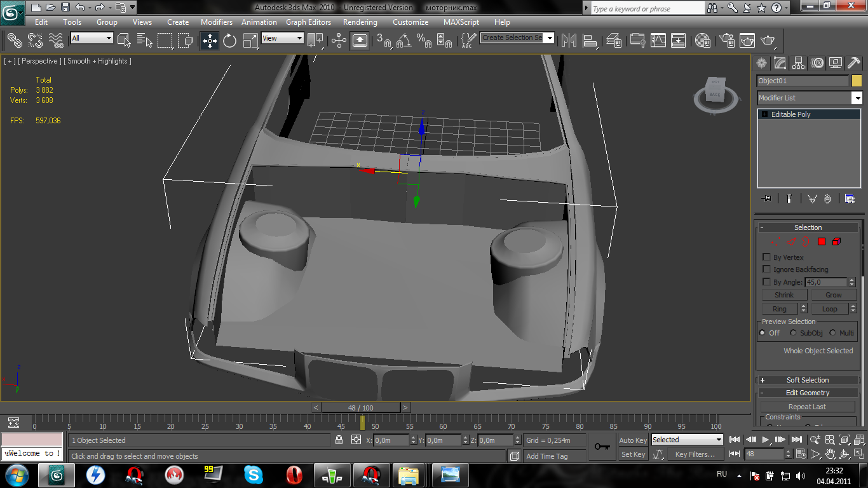This screenshot has width=868, height=488.
Task: Click the object color swatch beside Object01
Action: point(857,81)
